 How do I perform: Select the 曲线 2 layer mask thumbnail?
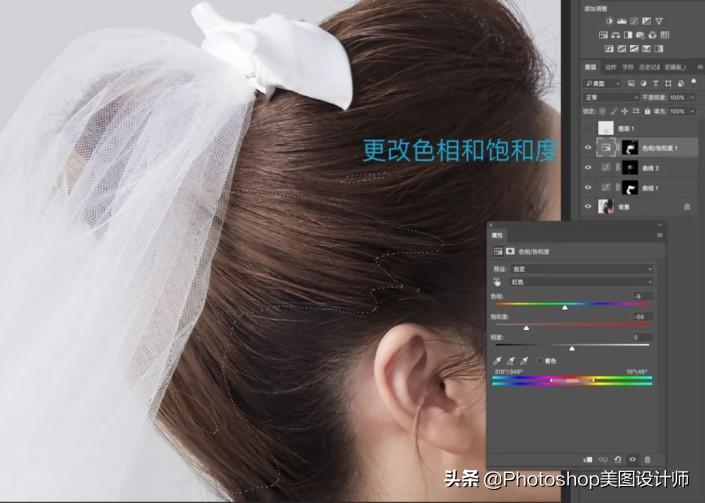pyautogui.click(x=629, y=168)
